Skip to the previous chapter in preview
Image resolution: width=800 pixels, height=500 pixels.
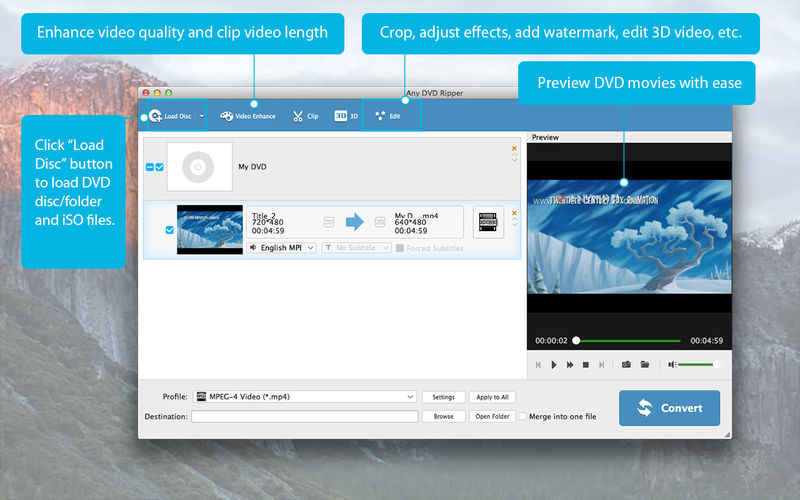pyautogui.click(x=538, y=365)
